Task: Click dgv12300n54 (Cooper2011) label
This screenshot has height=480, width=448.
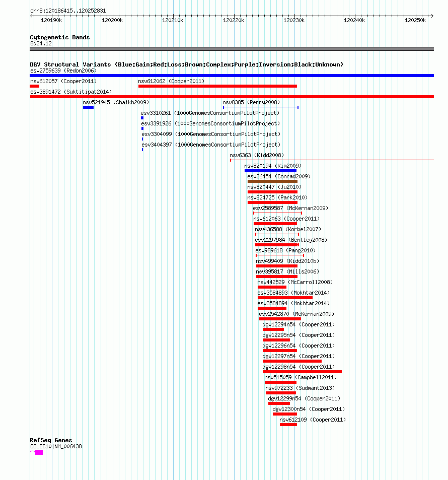Action: pyautogui.click(x=309, y=409)
